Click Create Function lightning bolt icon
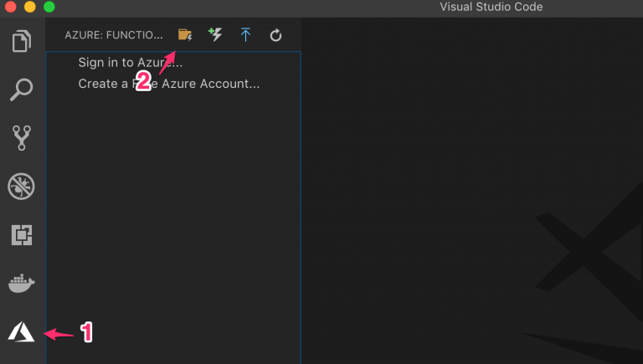The image size is (643, 364). coord(215,35)
